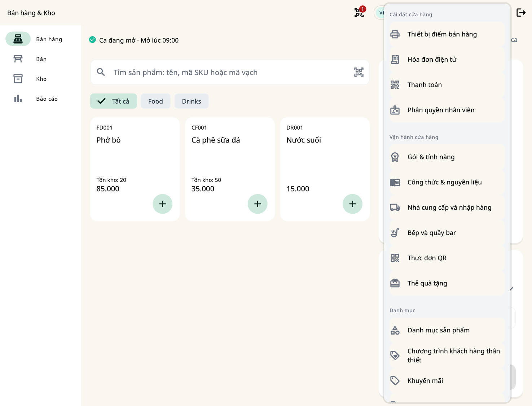Screen dimensions: 532x406
Task: Click the logout icon in the header
Action: (521, 13)
